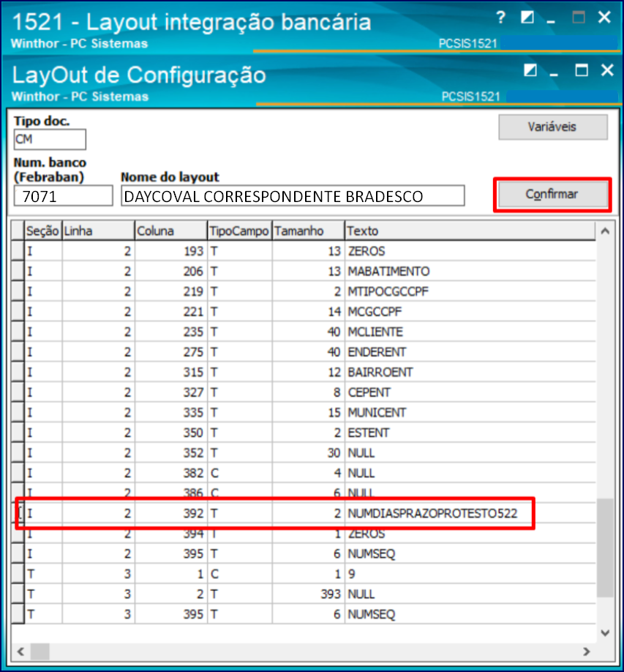Select the MCLIENTE text cell
Image resolution: width=624 pixels, height=672 pixels.
point(470,332)
